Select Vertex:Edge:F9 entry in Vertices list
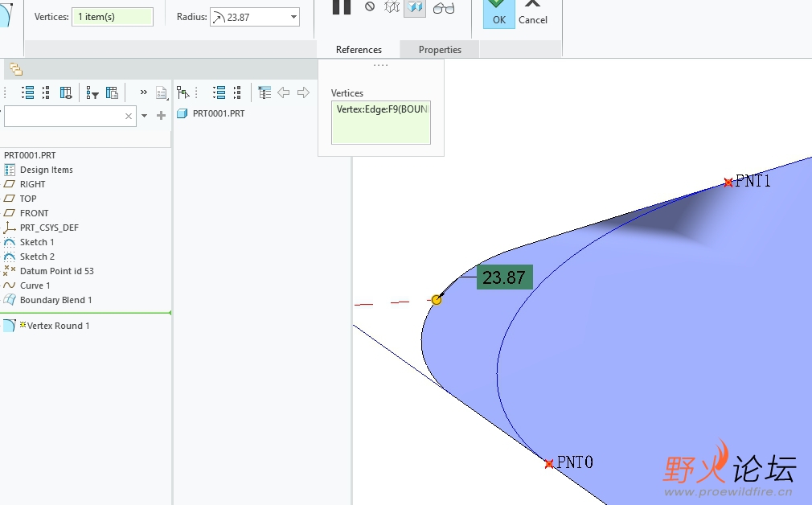Viewport: 812px width, 505px height. coord(382,109)
